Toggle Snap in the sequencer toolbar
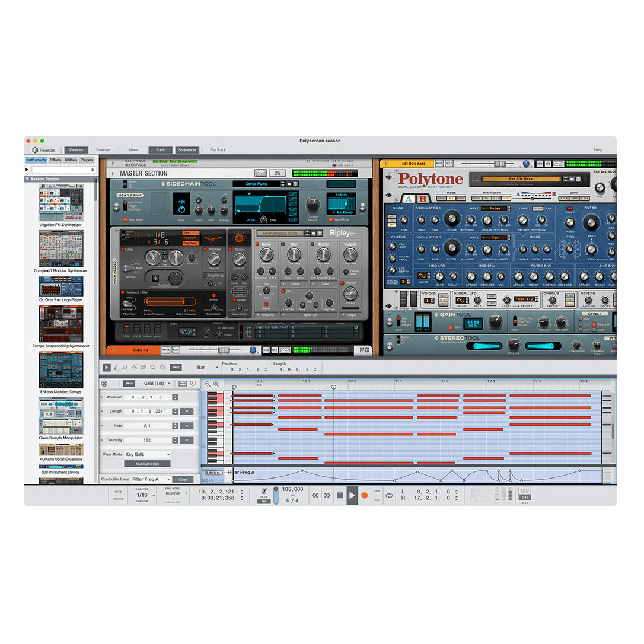The image size is (644, 644). (x=176, y=368)
